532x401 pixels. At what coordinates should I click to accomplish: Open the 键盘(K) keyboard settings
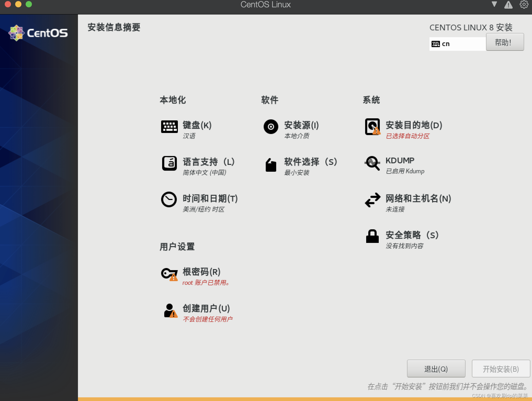click(x=197, y=126)
